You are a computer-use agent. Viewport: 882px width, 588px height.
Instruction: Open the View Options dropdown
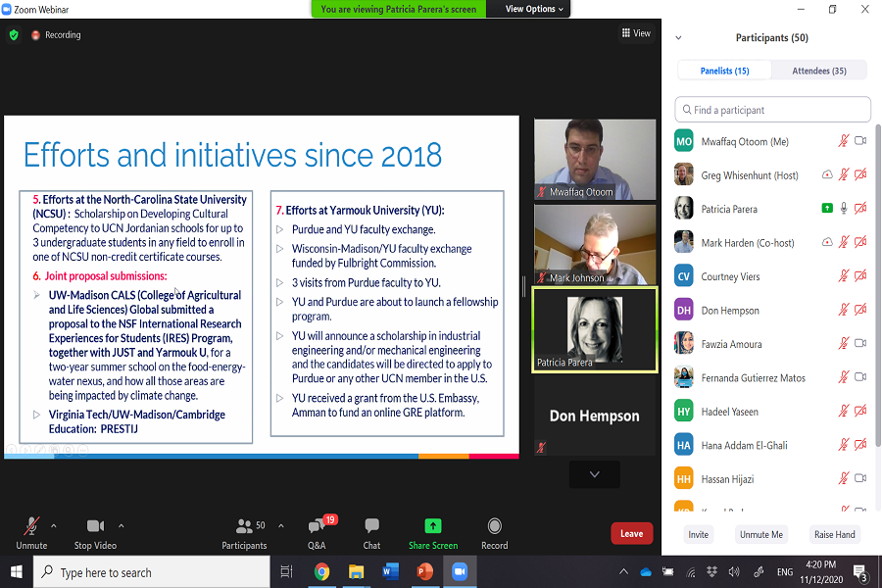tap(534, 9)
